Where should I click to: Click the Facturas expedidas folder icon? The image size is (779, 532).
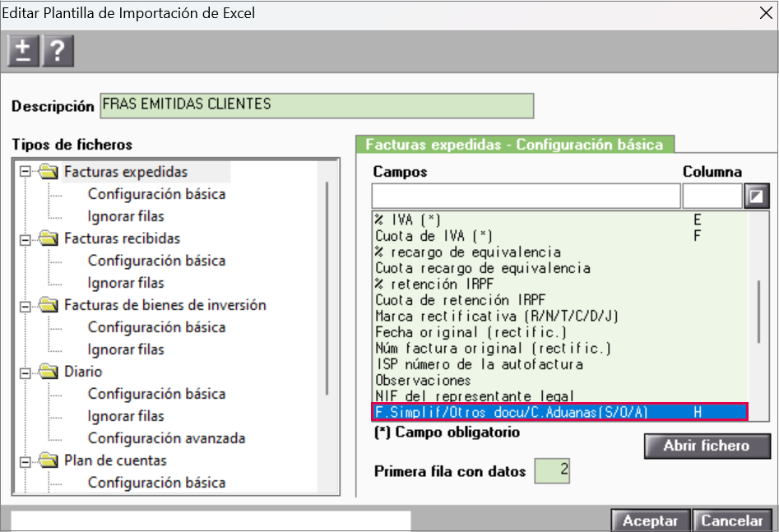(x=49, y=171)
